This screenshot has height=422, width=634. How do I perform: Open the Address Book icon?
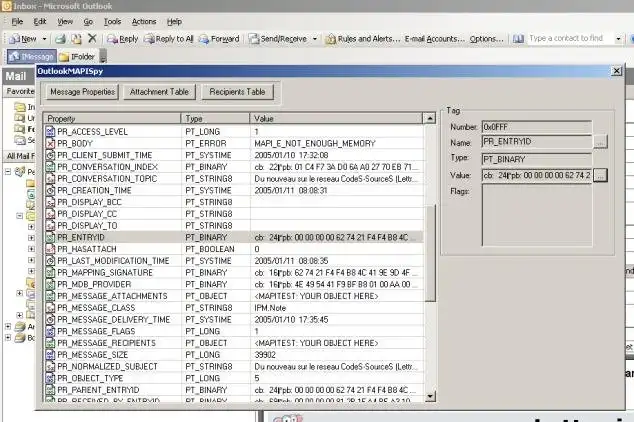518,39
